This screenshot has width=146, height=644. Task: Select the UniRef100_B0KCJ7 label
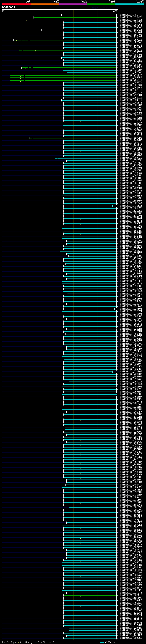[131, 93]
